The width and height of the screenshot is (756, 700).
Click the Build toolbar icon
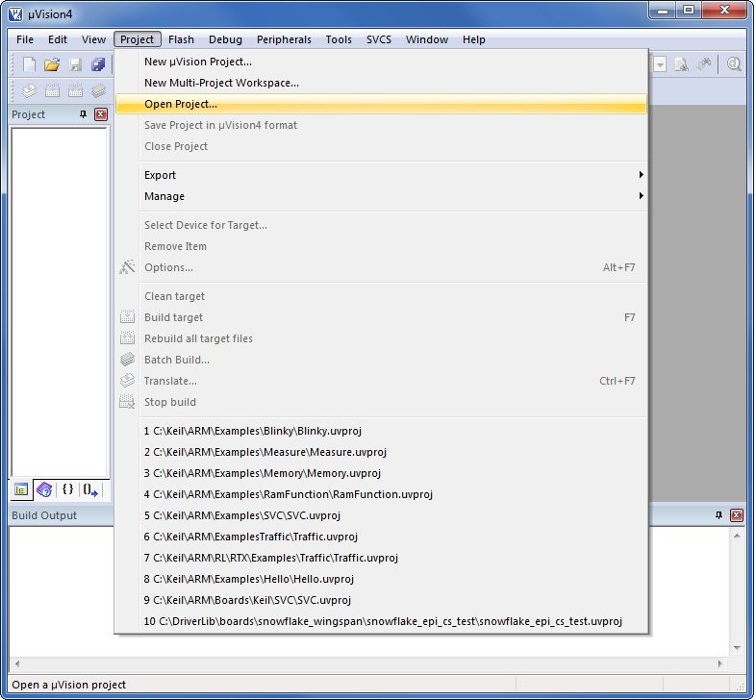(x=52, y=90)
